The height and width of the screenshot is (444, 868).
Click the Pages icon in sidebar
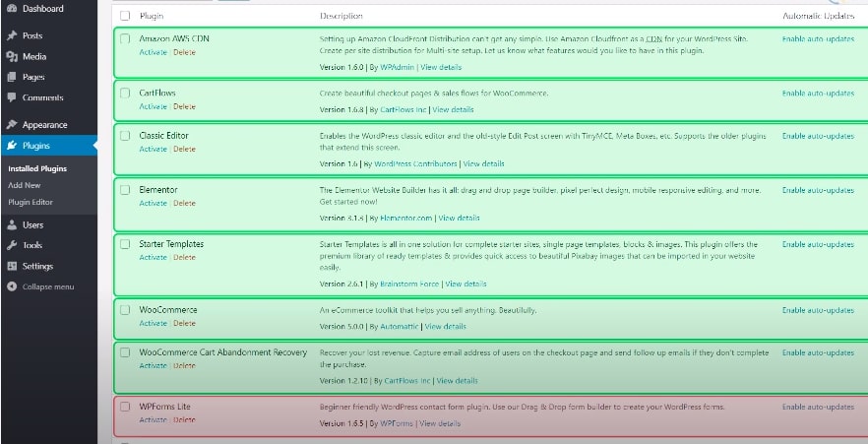tap(12, 77)
